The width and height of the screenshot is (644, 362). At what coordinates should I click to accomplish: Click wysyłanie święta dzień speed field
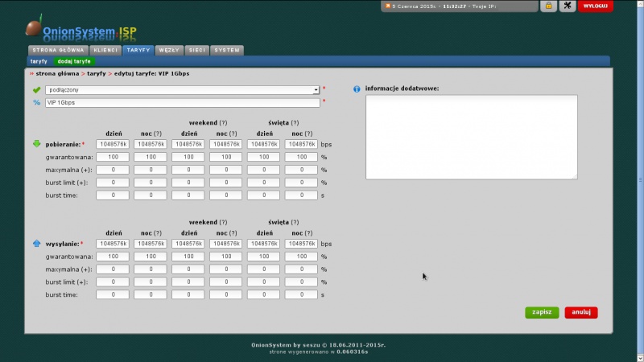(x=263, y=244)
